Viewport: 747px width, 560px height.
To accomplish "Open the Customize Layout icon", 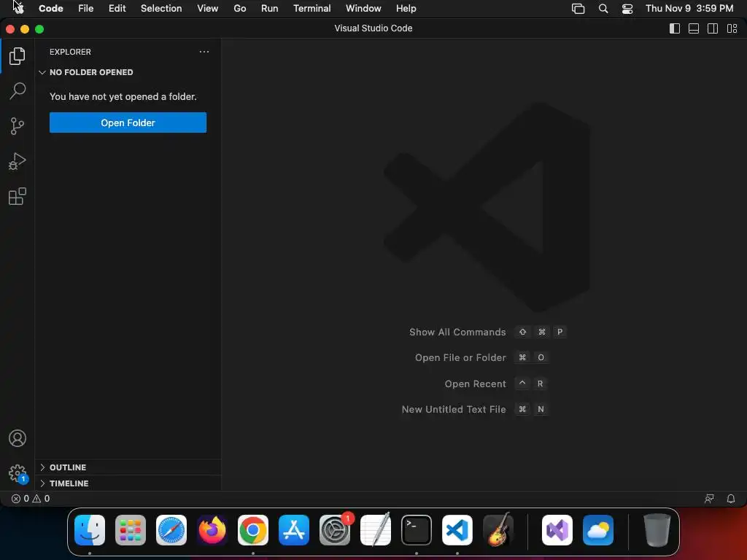I will (x=732, y=28).
